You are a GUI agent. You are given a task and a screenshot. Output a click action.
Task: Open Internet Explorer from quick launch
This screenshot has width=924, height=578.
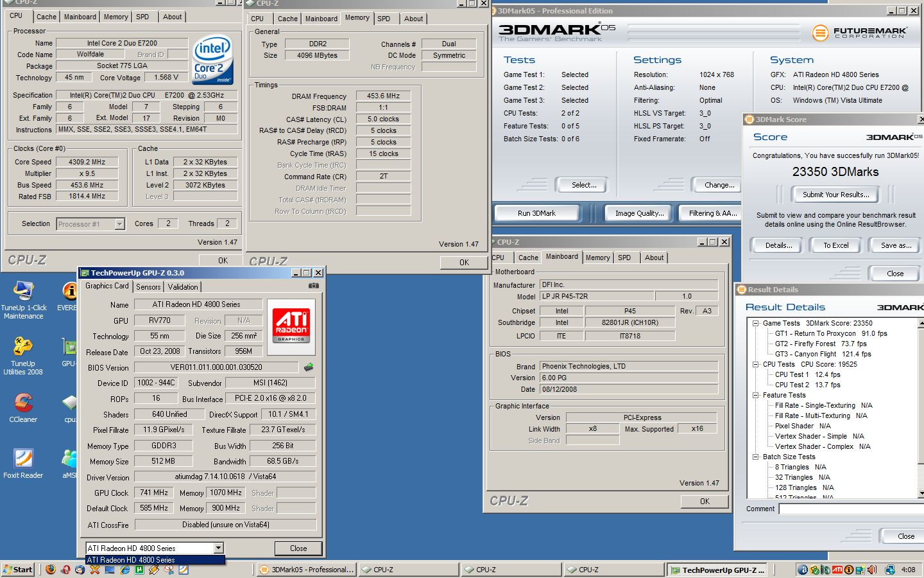(124, 570)
